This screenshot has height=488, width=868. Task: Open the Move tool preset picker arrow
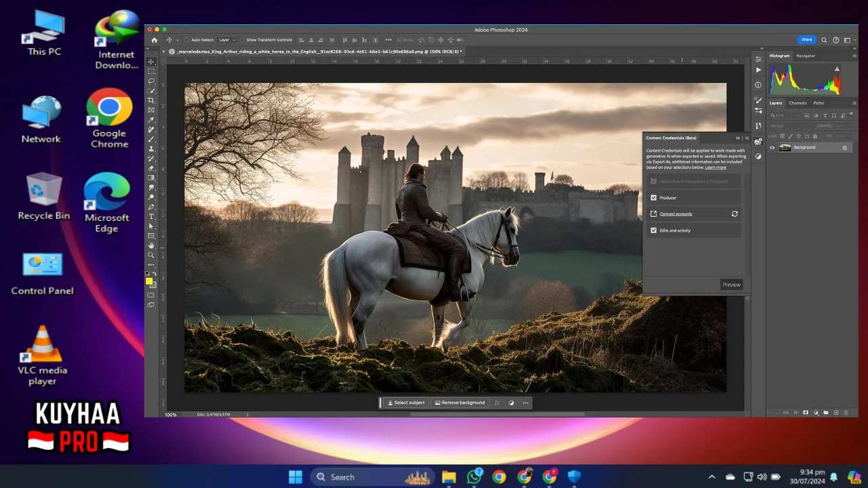pyautogui.click(x=178, y=40)
